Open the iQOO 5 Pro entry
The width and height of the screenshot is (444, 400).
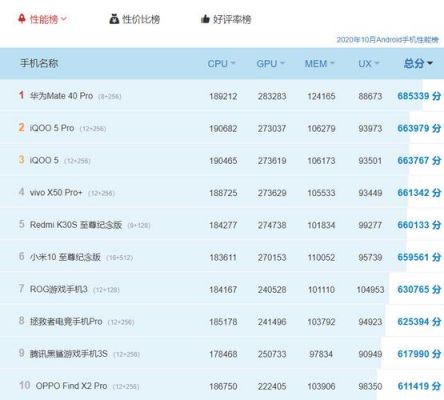[52, 128]
